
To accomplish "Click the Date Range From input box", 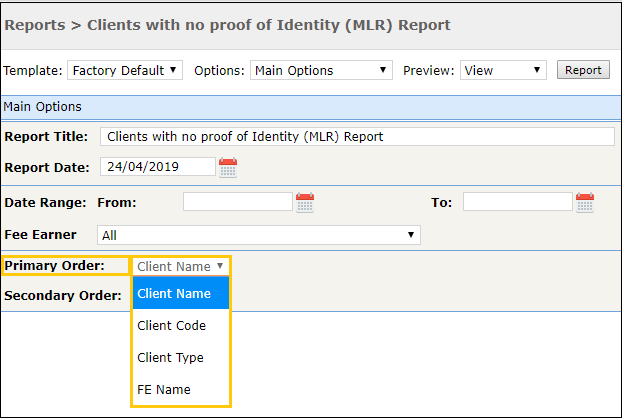I will tap(238, 202).
